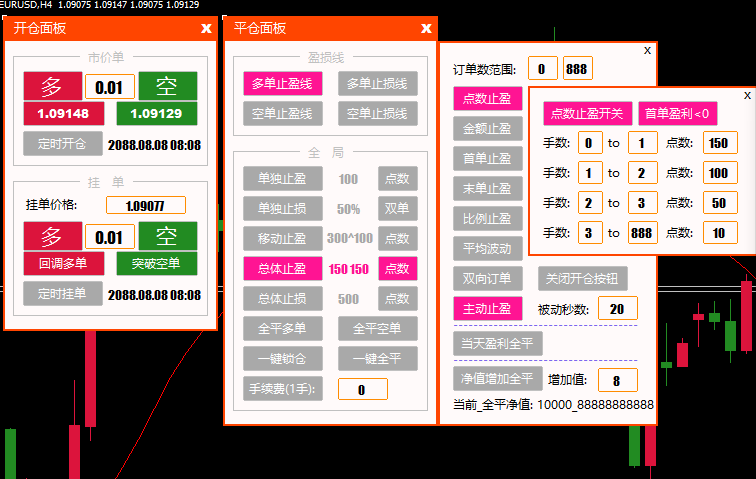This screenshot has height=479, width=756.
Task: Toggle the 单独止盈 button
Action: (283, 178)
